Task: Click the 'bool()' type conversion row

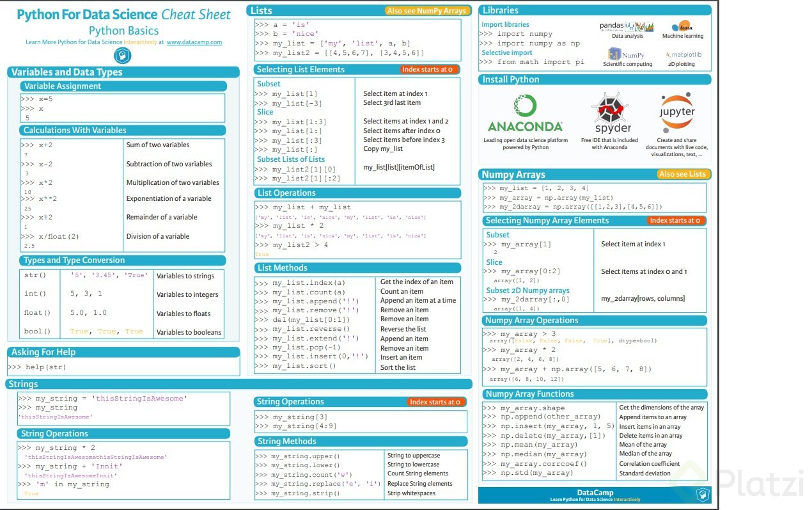Action: (121, 331)
